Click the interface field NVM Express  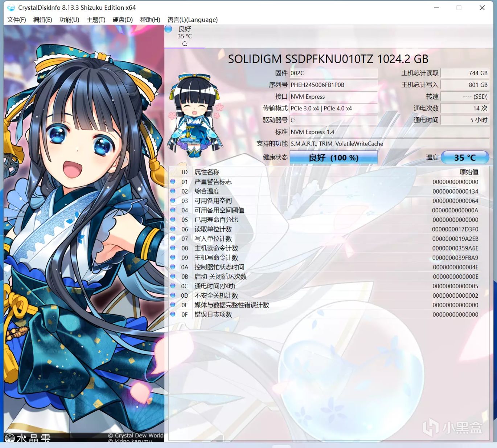pos(334,97)
